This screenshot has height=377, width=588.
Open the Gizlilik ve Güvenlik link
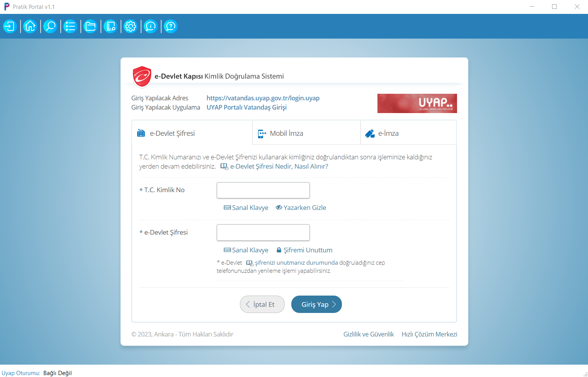(x=369, y=334)
